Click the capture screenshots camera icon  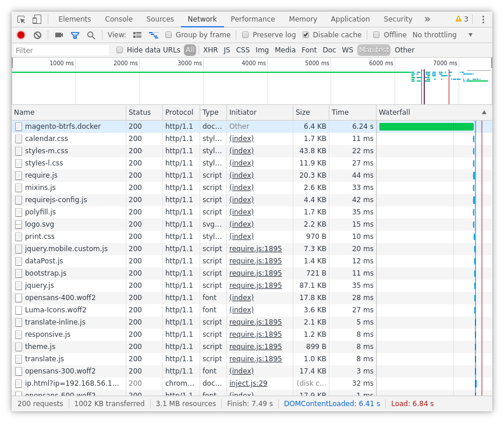(x=59, y=35)
